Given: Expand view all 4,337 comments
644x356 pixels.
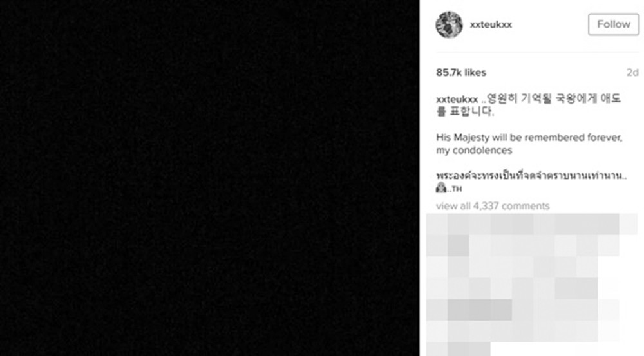Looking at the screenshot, I should (x=493, y=206).
